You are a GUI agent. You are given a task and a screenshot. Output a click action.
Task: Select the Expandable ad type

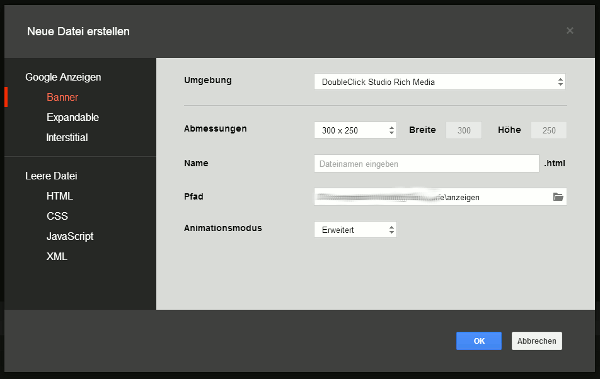[x=73, y=117]
